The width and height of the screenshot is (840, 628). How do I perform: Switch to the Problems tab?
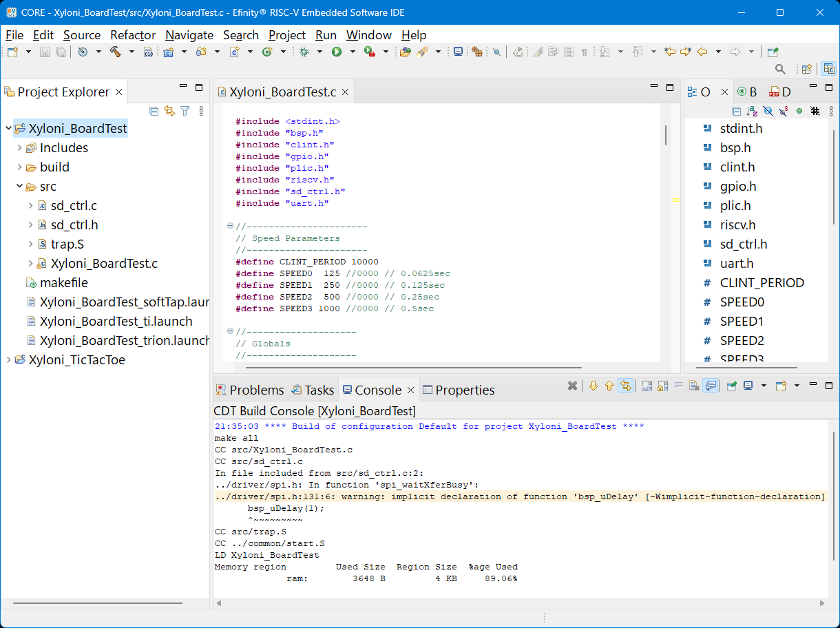tap(249, 390)
